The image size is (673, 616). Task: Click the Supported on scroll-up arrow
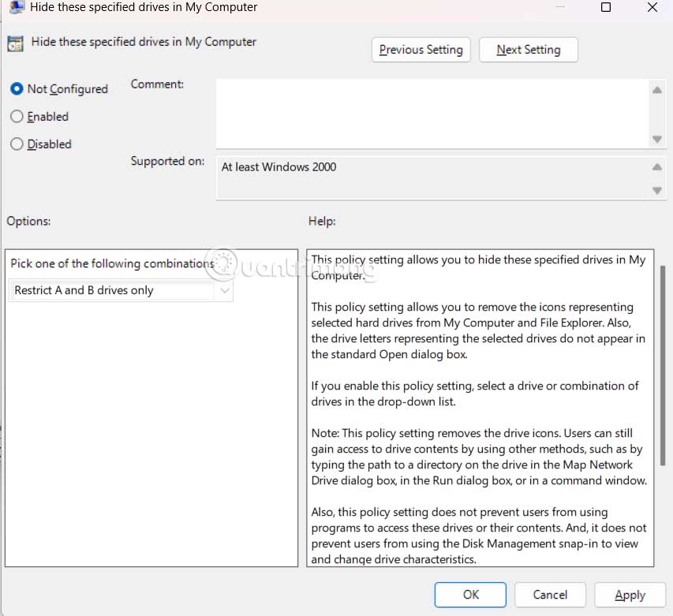click(657, 167)
